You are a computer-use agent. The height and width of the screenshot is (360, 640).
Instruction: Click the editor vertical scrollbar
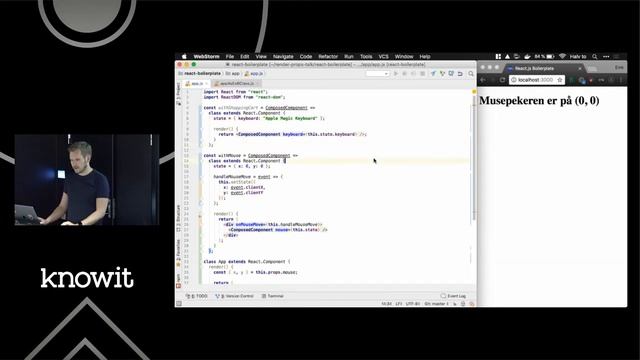(473, 159)
